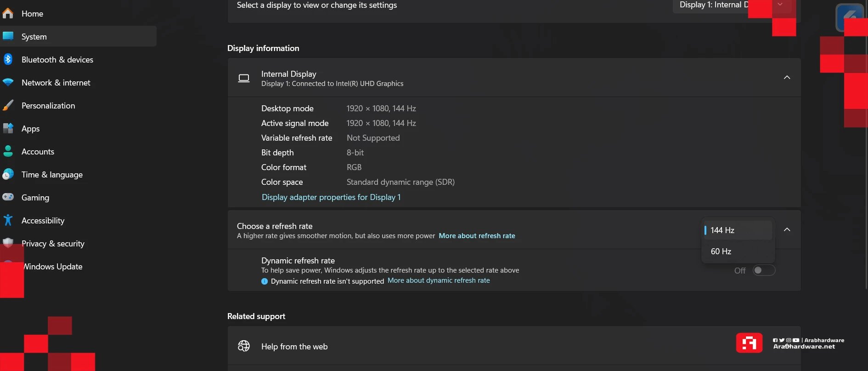Open the Accounts person icon
868x371 pixels.
click(8, 151)
